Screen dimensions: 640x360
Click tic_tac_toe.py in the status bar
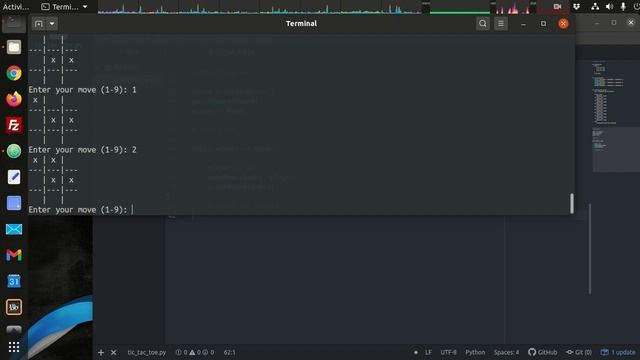pyautogui.click(x=147, y=352)
